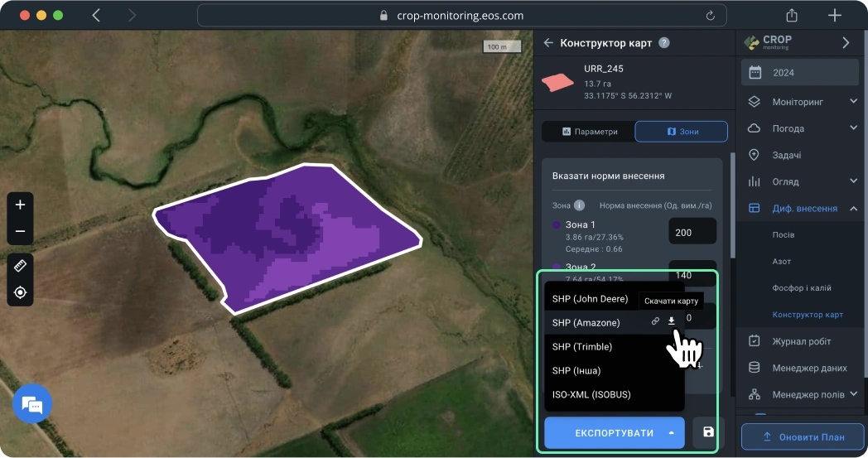
Task: Go back using the Конструктор карт arrow
Action: click(x=547, y=43)
